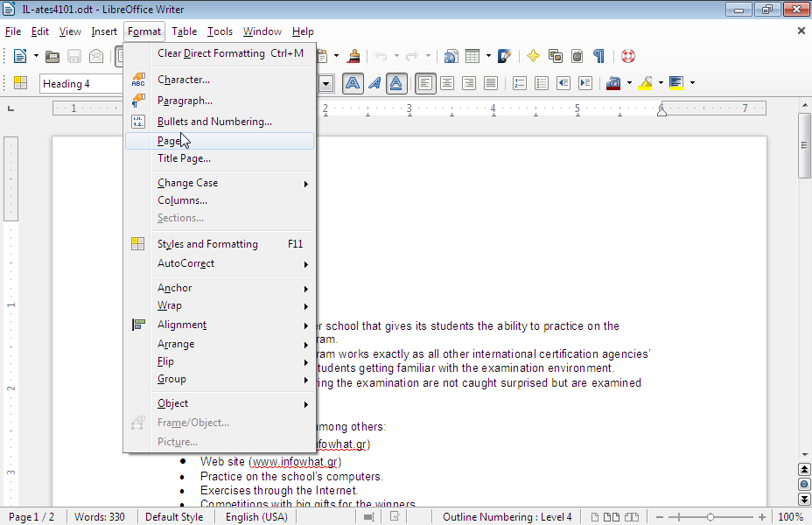Toggle Formatting Marks pilcrow button

(599, 56)
